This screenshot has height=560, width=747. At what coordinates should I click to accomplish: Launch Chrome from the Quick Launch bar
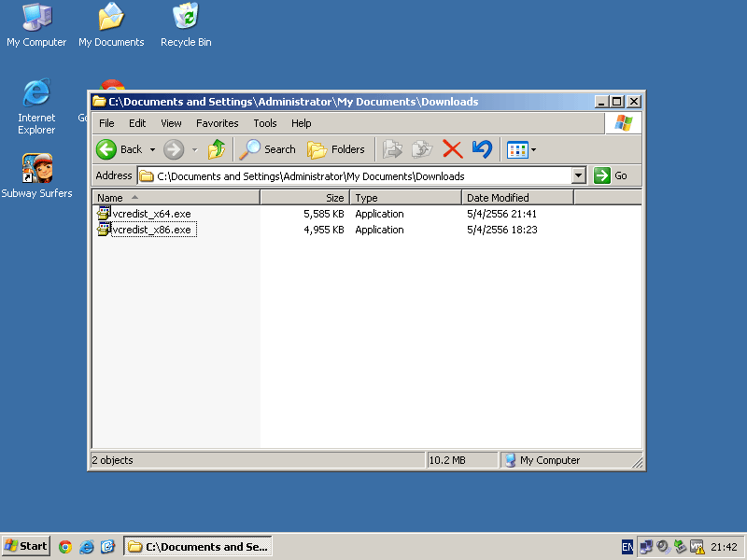point(65,547)
